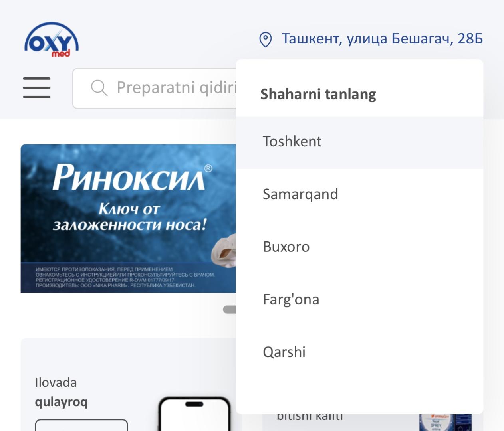The width and height of the screenshot is (504, 431).
Task: Click the OXY med logo
Action: pyautogui.click(x=52, y=40)
